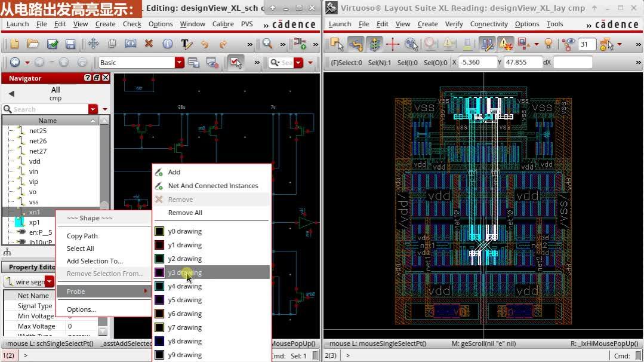Click the light bulb icon in layout toolbar

click(549, 44)
